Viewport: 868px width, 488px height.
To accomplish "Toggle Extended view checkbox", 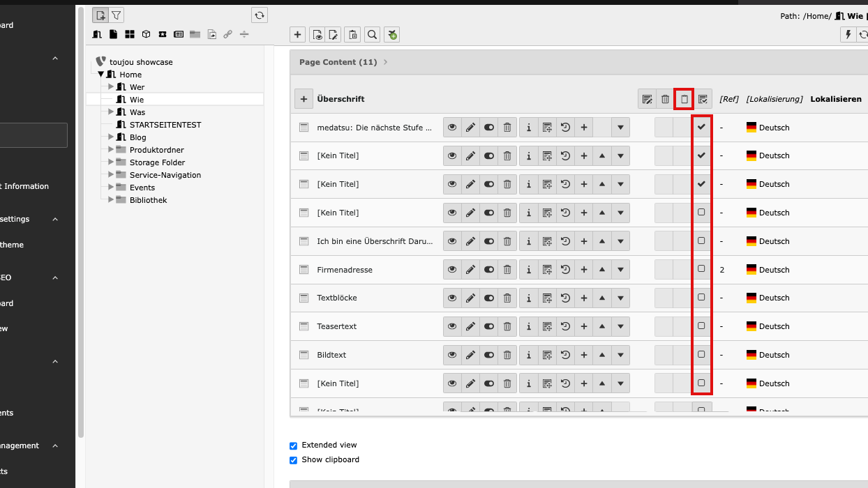I will pyautogui.click(x=293, y=445).
